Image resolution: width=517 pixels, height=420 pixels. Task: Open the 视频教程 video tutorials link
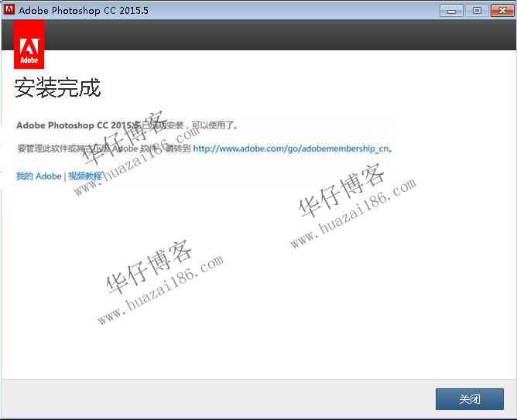click(x=85, y=176)
